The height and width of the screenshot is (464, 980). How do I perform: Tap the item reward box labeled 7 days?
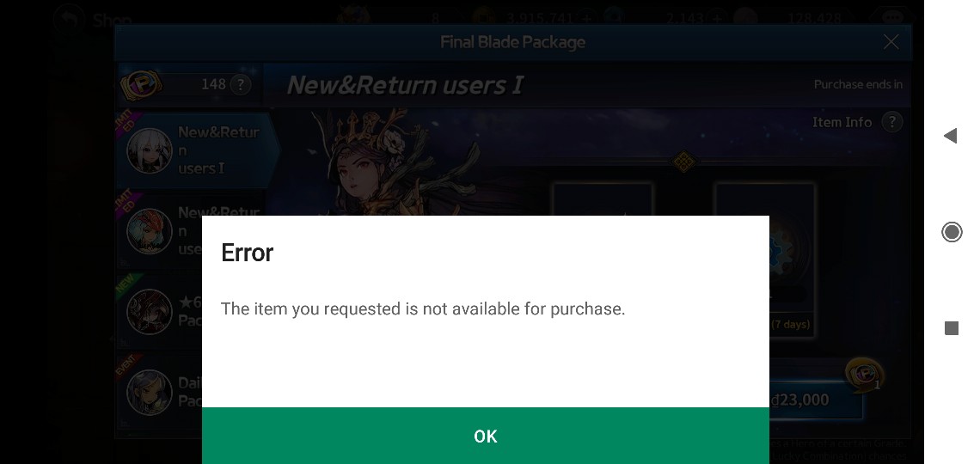(766, 260)
